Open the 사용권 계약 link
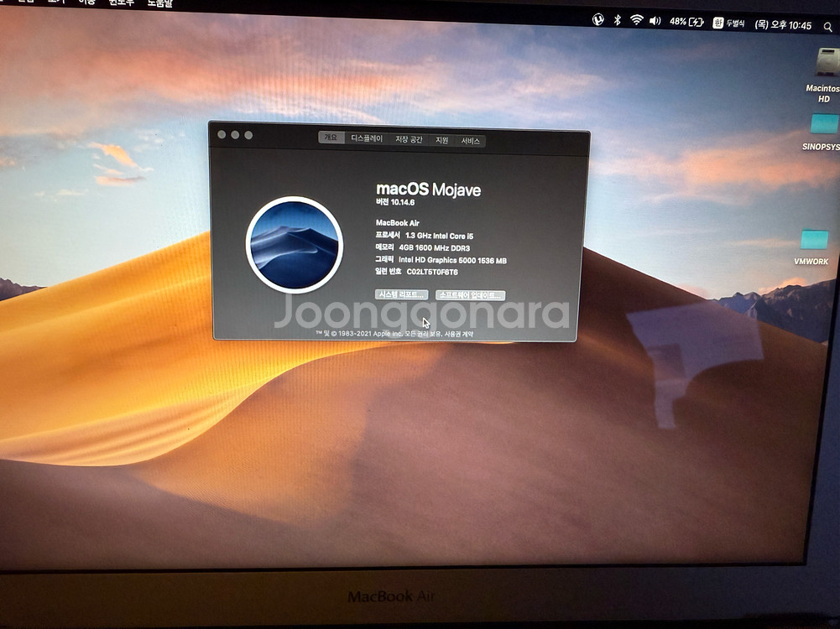Screen dimensions: 840x629 point(458,334)
